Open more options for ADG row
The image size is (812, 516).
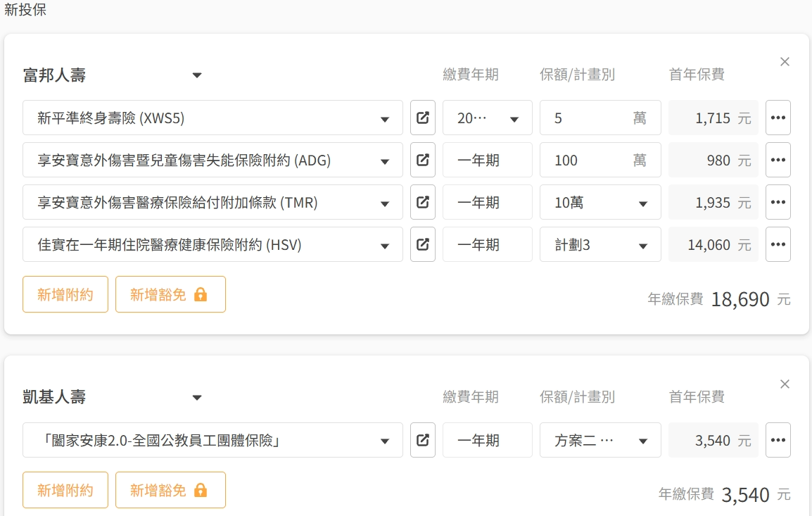pyautogui.click(x=778, y=160)
